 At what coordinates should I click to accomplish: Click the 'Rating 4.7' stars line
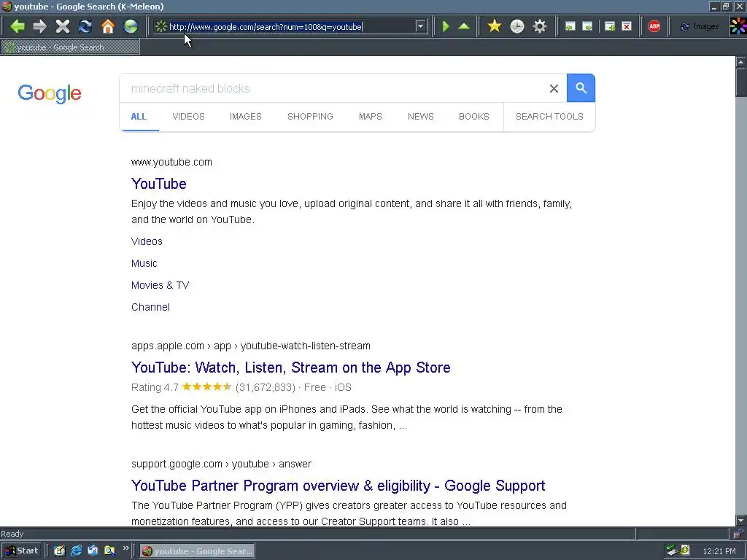(x=241, y=387)
